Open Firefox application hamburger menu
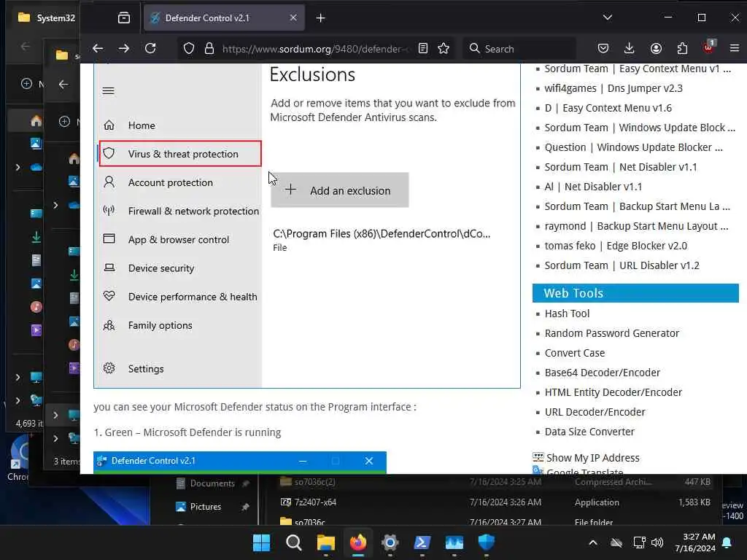Viewport: 747px width, 560px height. point(734,48)
